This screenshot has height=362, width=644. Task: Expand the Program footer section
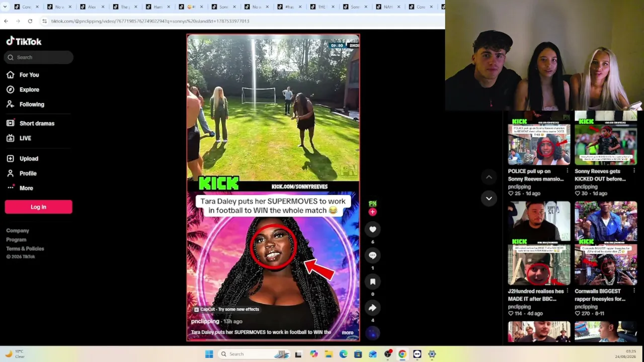tap(16, 240)
